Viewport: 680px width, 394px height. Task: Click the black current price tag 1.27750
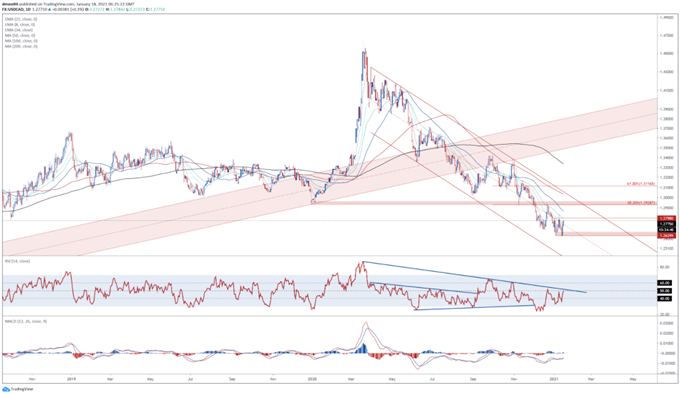666,224
